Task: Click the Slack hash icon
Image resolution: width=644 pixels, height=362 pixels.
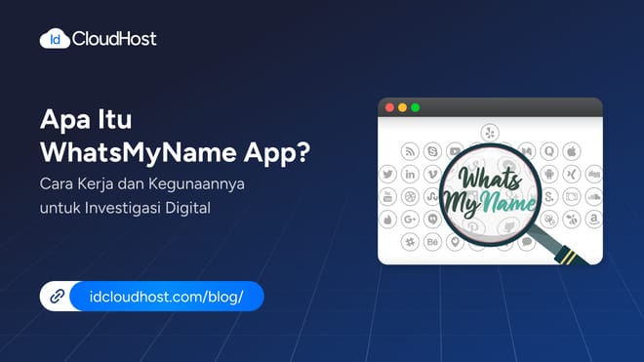Action: [x=410, y=242]
